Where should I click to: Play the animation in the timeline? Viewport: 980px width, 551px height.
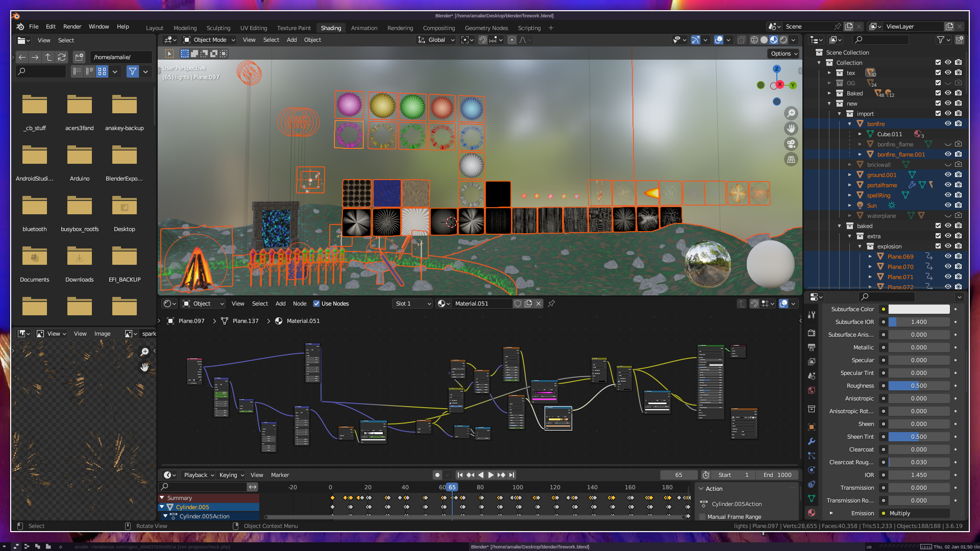pyautogui.click(x=491, y=475)
